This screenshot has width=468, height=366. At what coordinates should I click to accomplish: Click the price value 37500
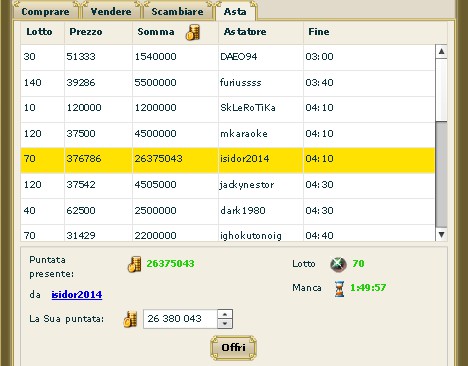[x=81, y=134]
